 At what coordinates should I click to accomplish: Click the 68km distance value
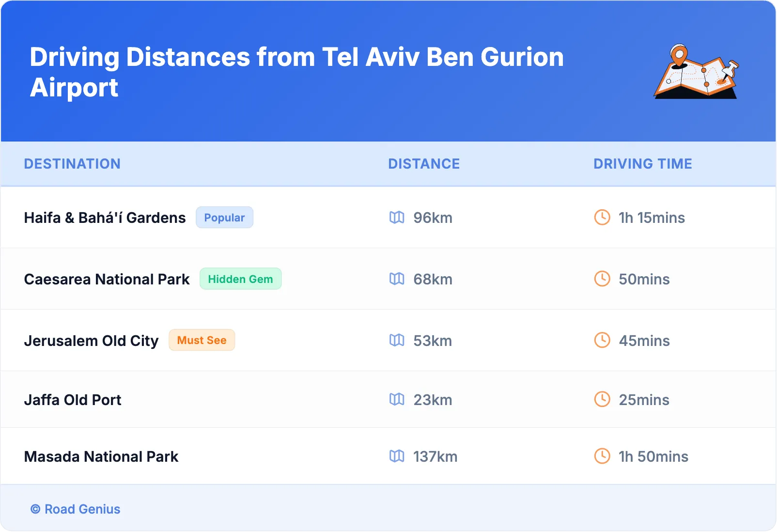(433, 280)
